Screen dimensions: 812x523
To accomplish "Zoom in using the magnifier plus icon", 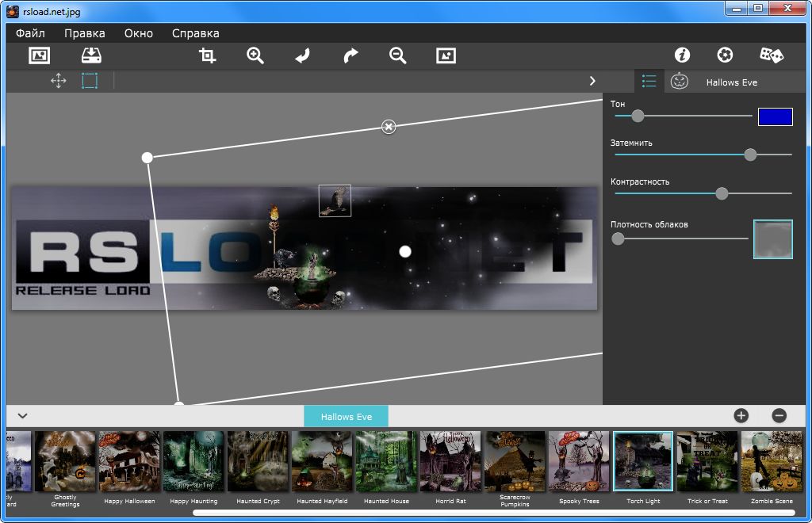I will click(x=255, y=55).
